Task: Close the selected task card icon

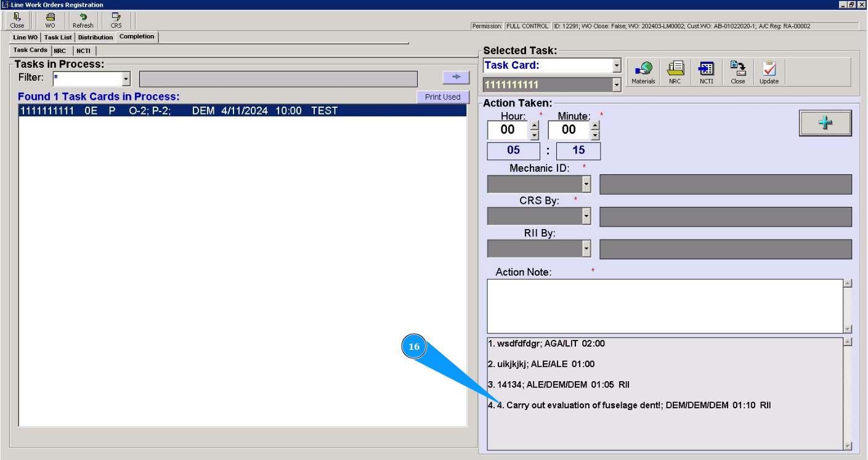Action: (x=737, y=72)
